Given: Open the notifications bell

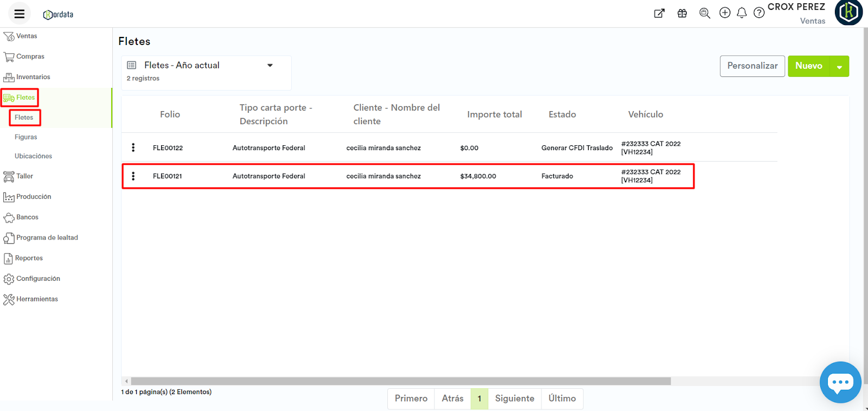Looking at the screenshot, I should tap(742, 13).
